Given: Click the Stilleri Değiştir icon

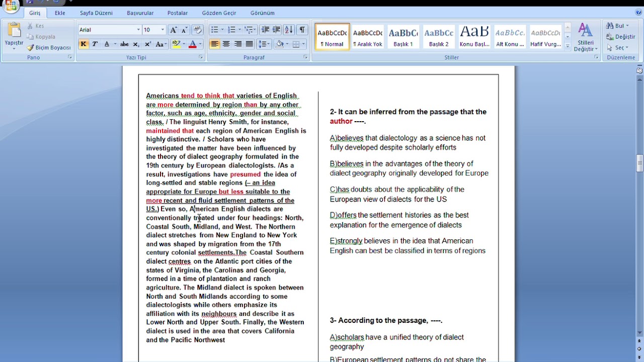Looking at the screenshot, I should tap(586, 37).
